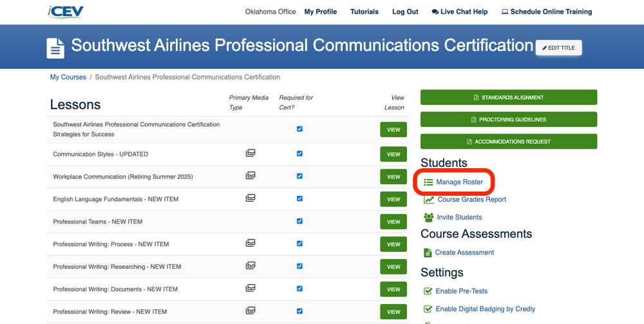Click the Enable Pre-Tests checkmark icon
Screen dimensions: 644x324
pyautogui.click(x=428, y=291)
